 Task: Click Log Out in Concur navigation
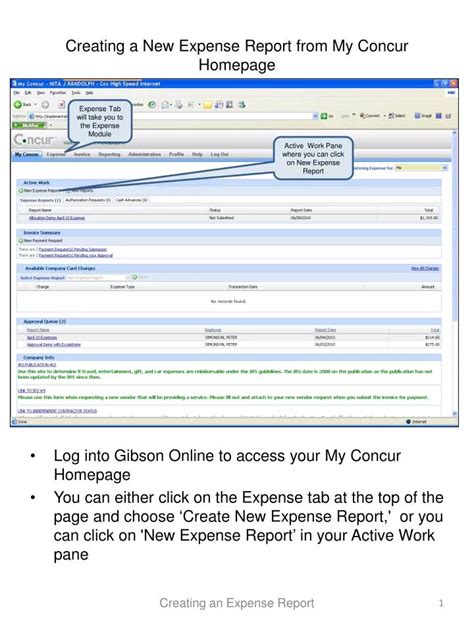(x=220, y=154)
